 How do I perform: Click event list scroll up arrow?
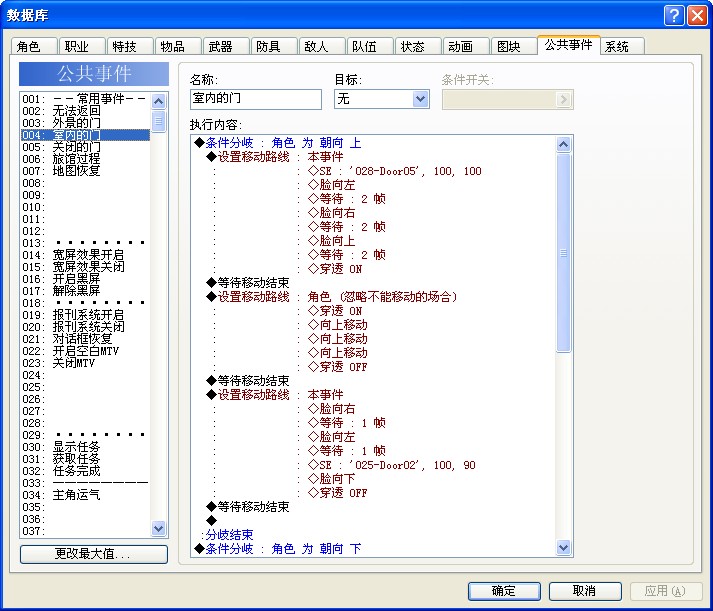(x=158, y=101)
